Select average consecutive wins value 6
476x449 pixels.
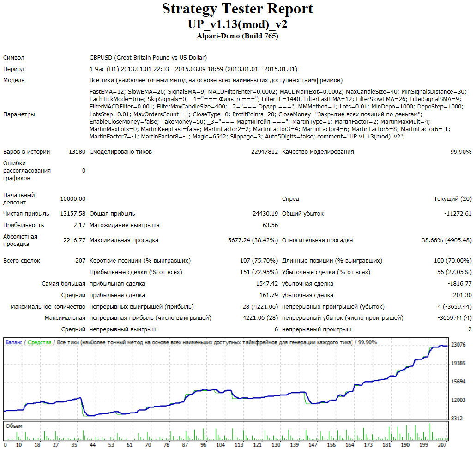[x=276, y=329]
